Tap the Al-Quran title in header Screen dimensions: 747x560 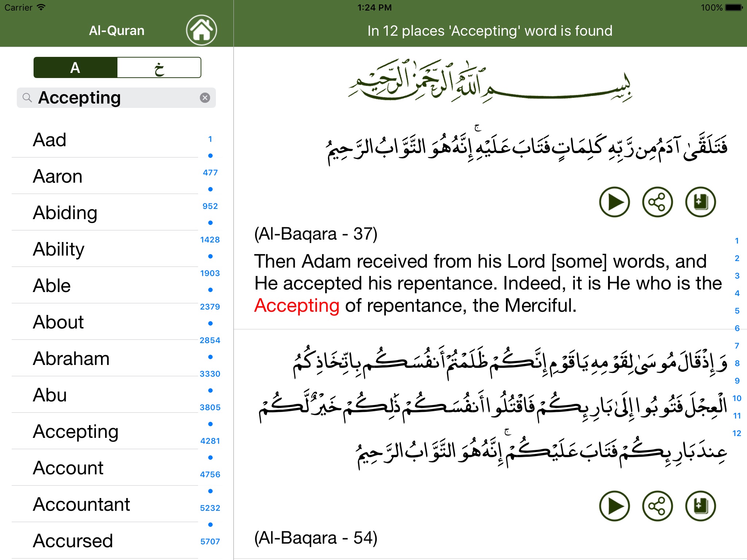(117, 31)
